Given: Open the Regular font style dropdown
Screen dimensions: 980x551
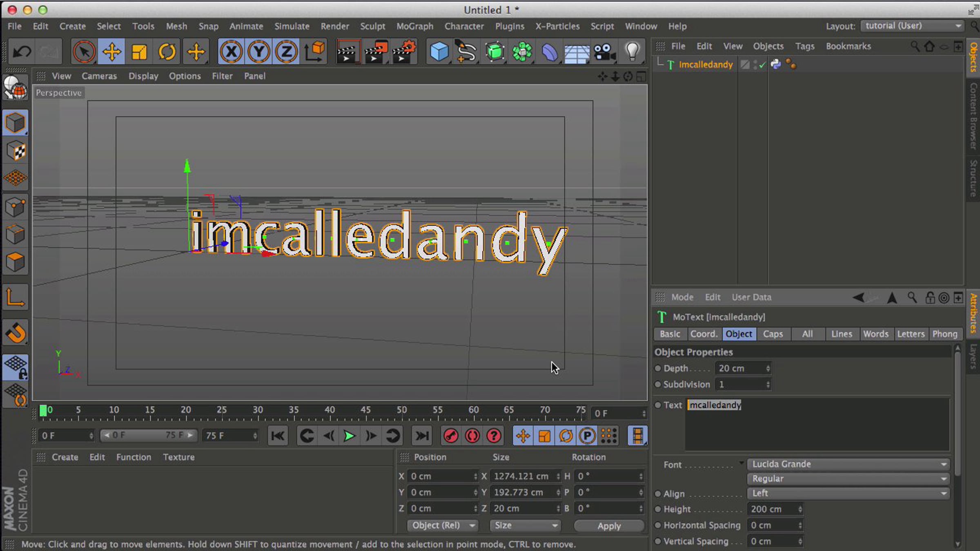Looking at the screenshot, I should tap(849, 478).
